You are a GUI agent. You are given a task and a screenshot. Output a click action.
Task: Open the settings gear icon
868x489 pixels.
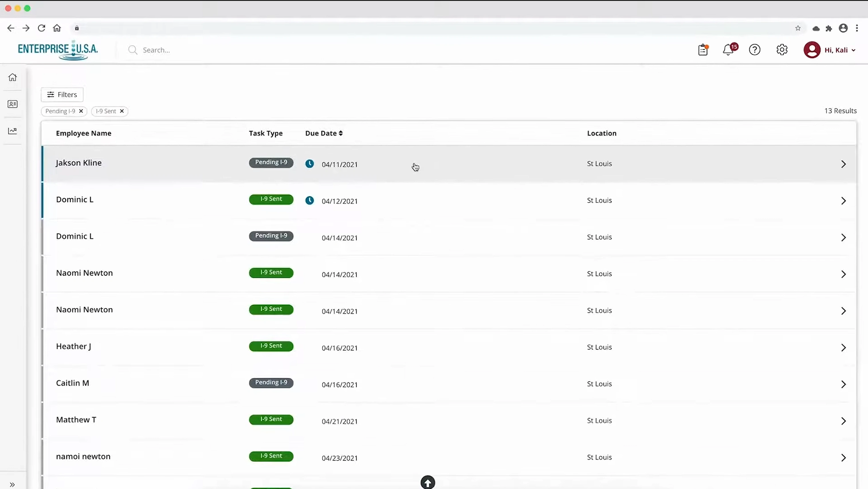pos(782,50)
